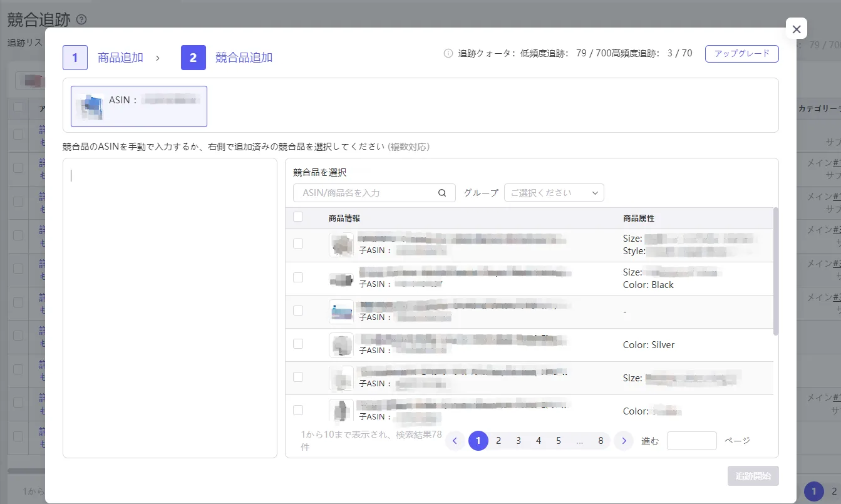
Task: Click the 競合品を選択 panel heading
Action: (320, 172)
